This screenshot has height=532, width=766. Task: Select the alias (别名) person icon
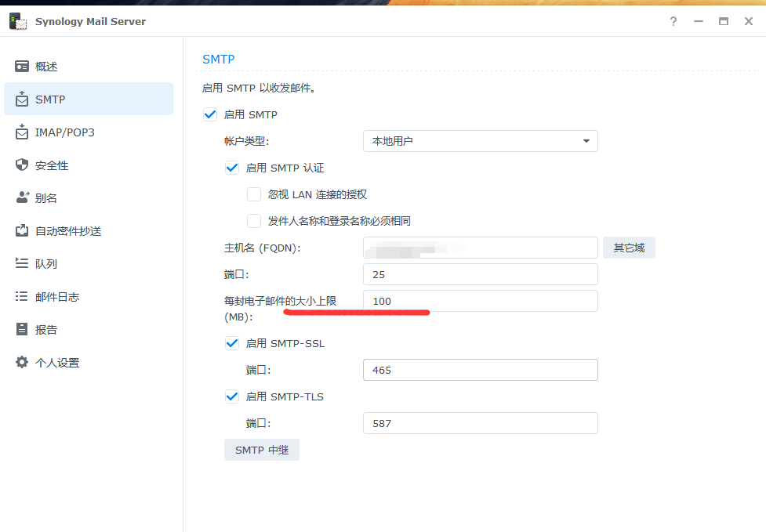pos(22,198)
